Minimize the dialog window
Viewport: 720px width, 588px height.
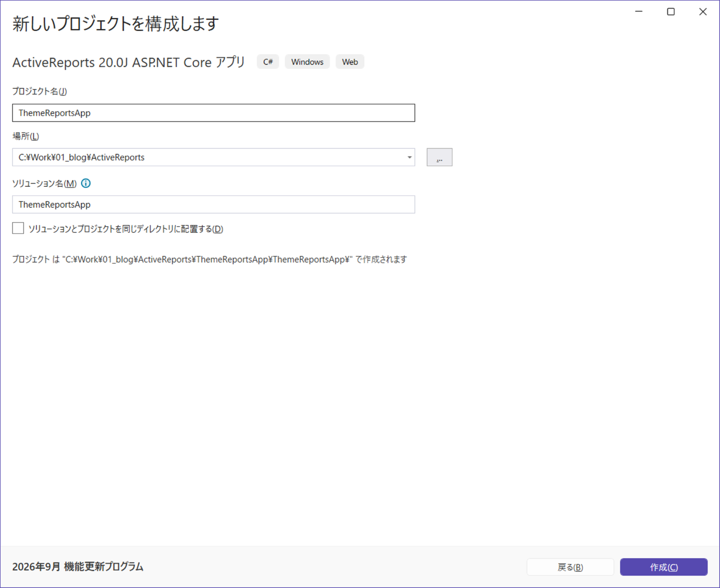(639, 12)
